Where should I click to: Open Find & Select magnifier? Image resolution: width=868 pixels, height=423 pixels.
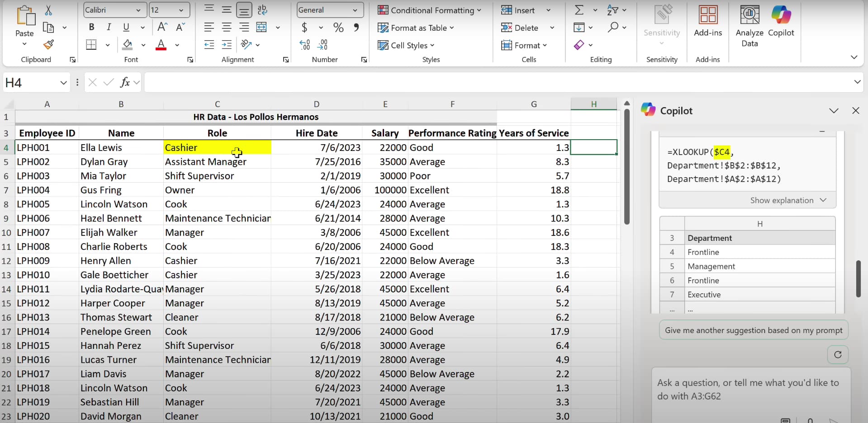pos(613,28)
